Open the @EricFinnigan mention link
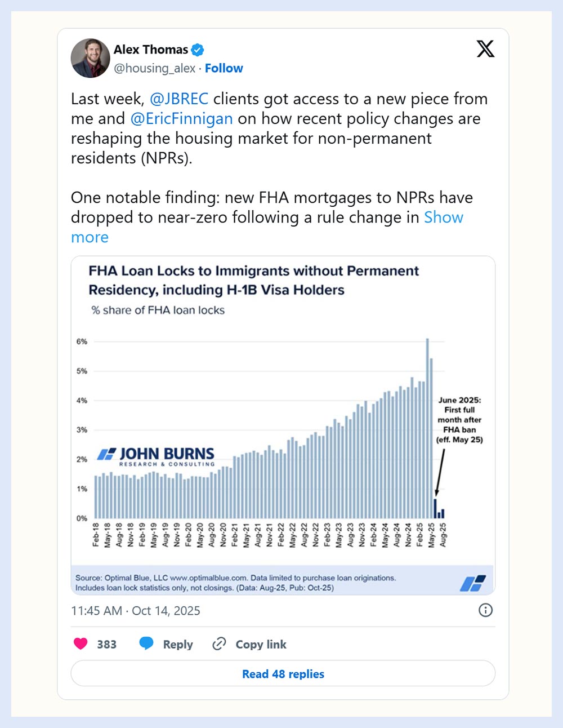This screenshot has height=728, width=563. 181,119
